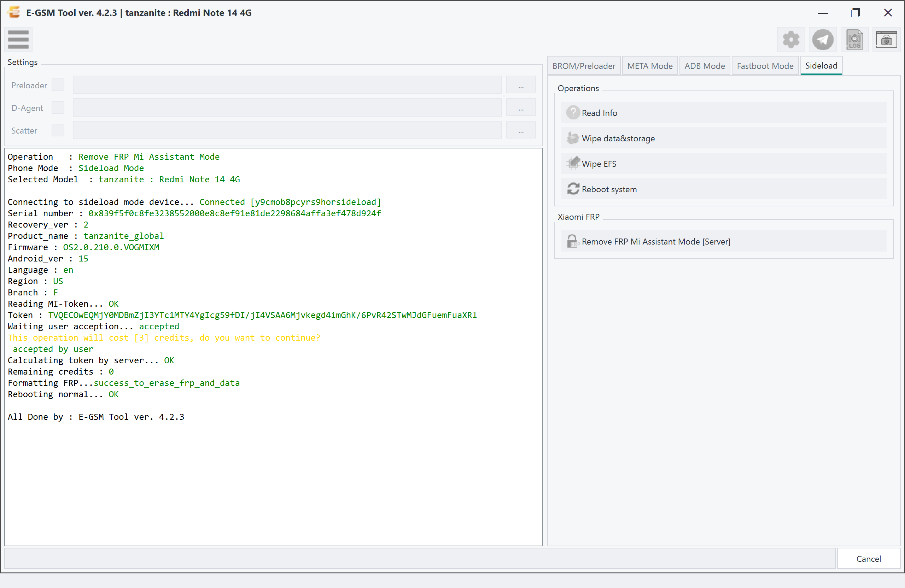This screenshot has height=588, width=905.
Task: Click 'Region : US' log line
Action: click(x=35, y=281)
